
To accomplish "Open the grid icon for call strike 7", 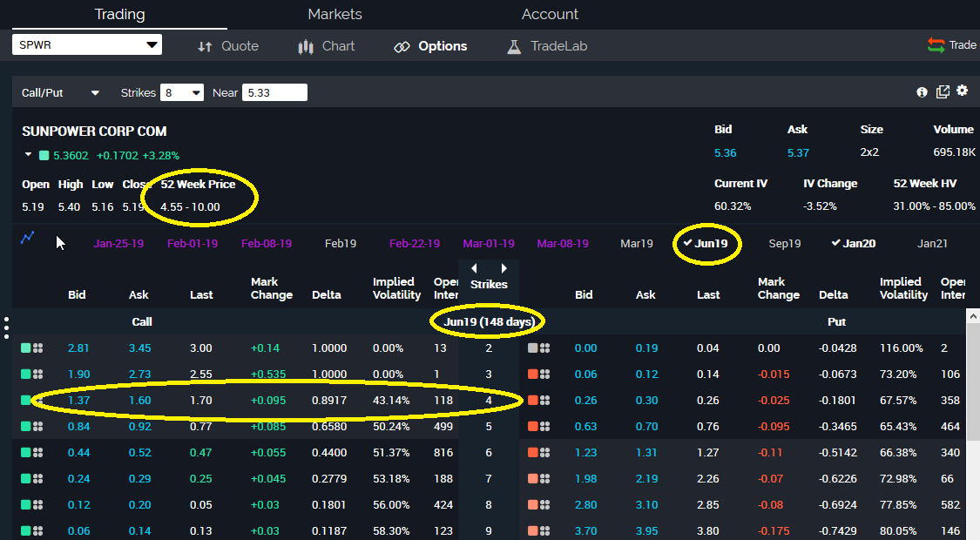I will (38, 479).
